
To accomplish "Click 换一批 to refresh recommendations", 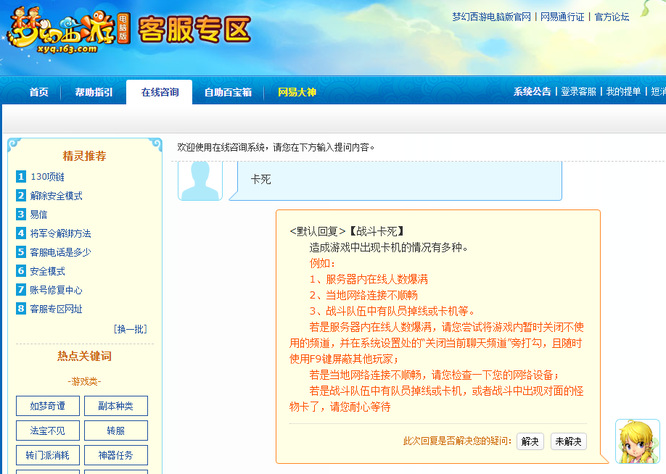I will 130,329.
